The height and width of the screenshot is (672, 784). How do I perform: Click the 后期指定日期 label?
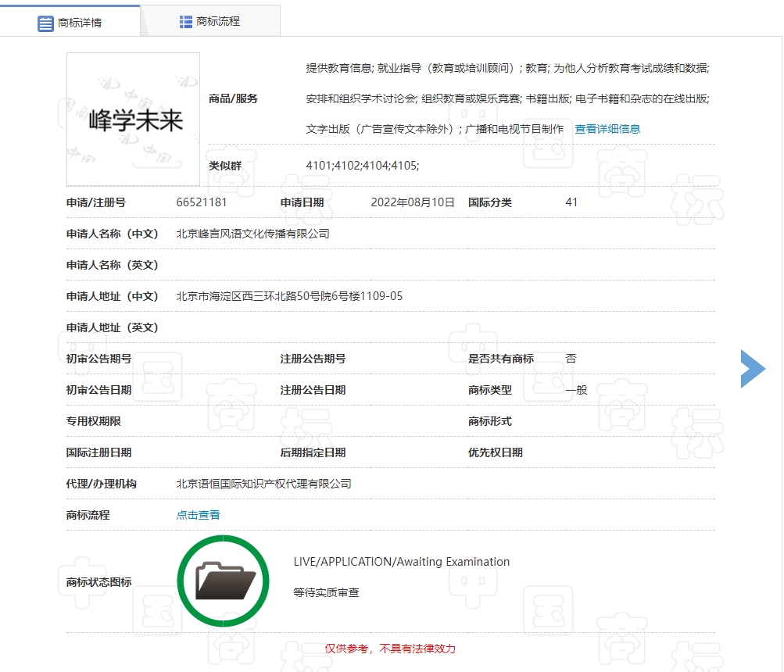[313, 452]
